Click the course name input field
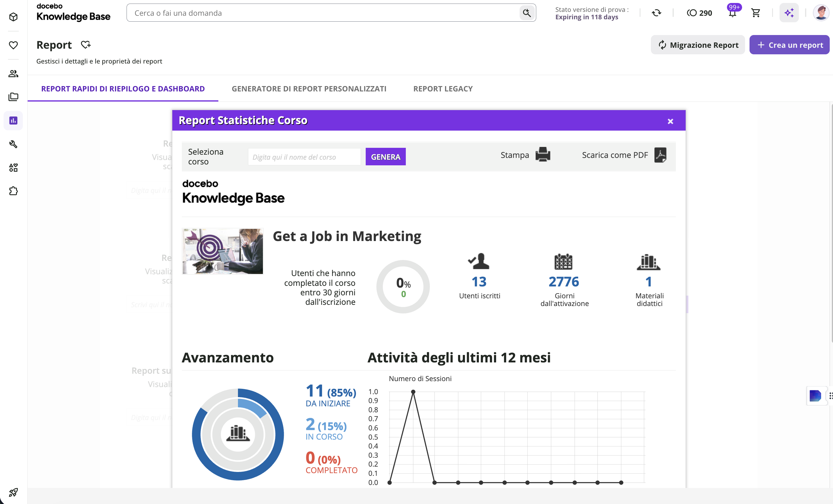The image size is (833, 504). pyautogui.click(x=304, y=157)
